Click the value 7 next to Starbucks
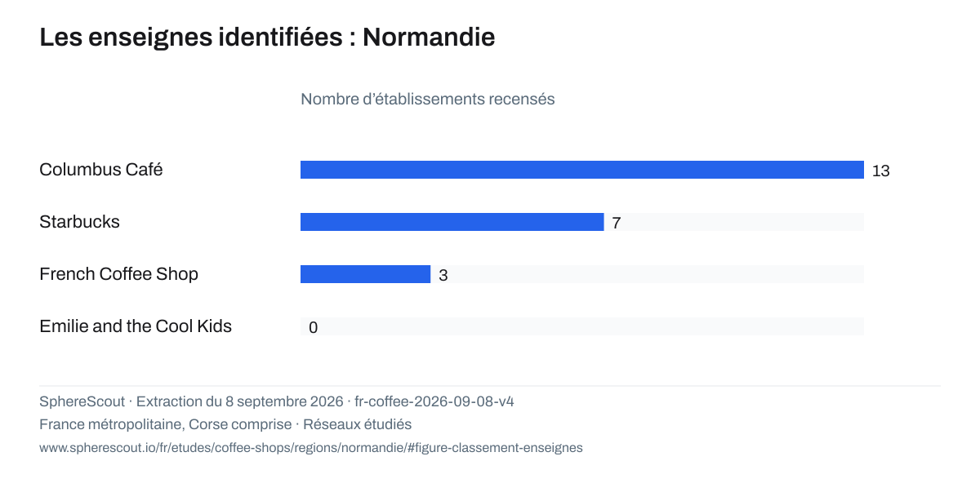 (617, 224)
